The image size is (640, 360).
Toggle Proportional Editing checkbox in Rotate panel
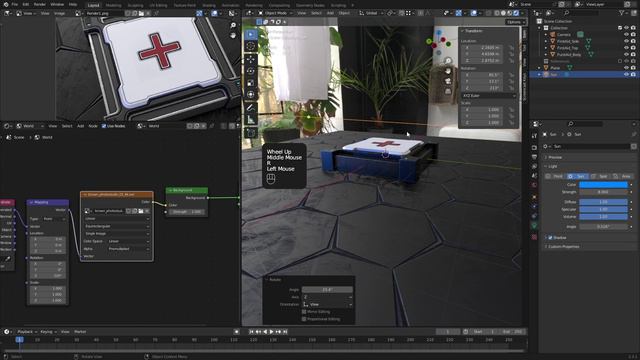tap(304, 319)
